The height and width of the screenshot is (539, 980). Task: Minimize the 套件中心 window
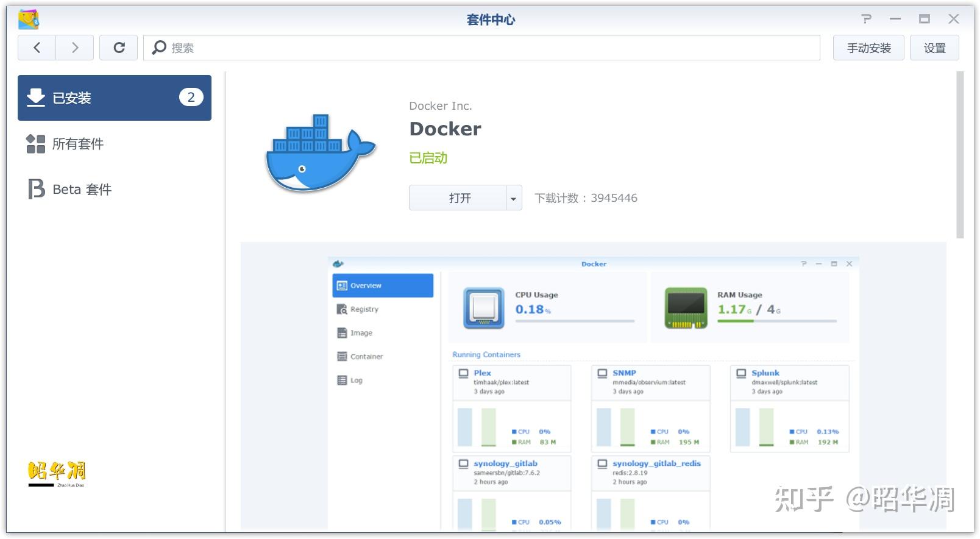(x=895, y=19)
